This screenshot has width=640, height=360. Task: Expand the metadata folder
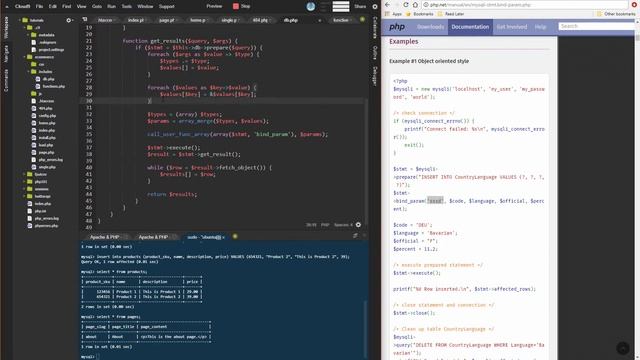coord(29,35)
